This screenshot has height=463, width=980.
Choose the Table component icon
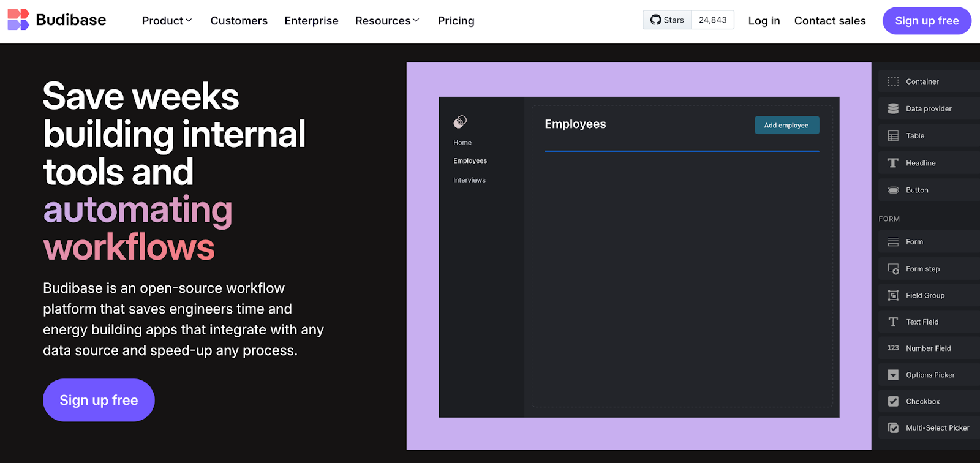click(x=893, y=136)
